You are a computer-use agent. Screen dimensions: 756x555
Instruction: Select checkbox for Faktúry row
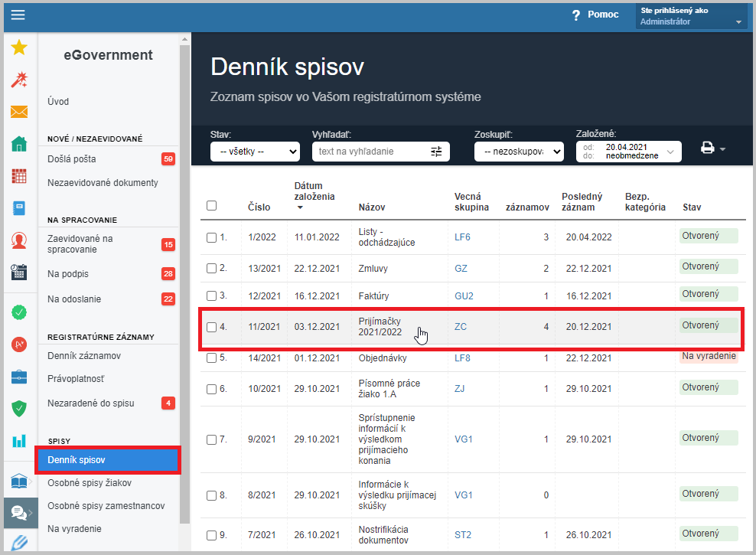point(212,295)
